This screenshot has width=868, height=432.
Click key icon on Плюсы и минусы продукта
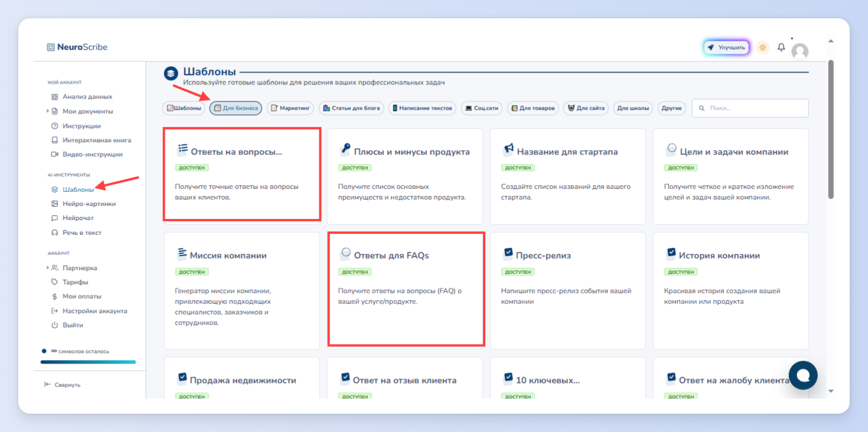[x=345, y=148]
